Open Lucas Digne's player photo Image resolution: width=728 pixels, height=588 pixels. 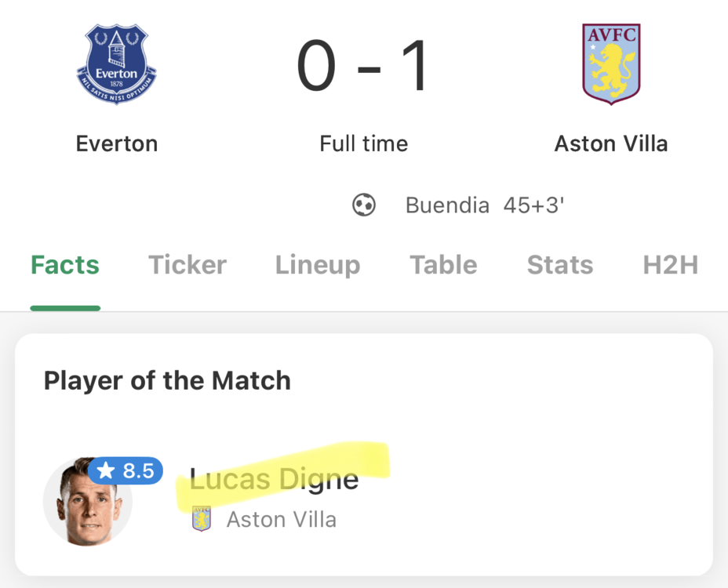(x=88, y=502)
